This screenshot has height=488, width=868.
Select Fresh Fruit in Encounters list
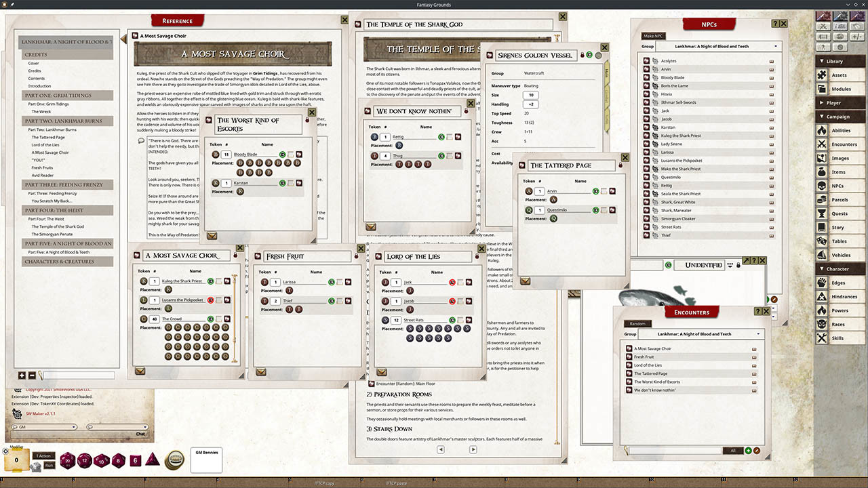644,357
